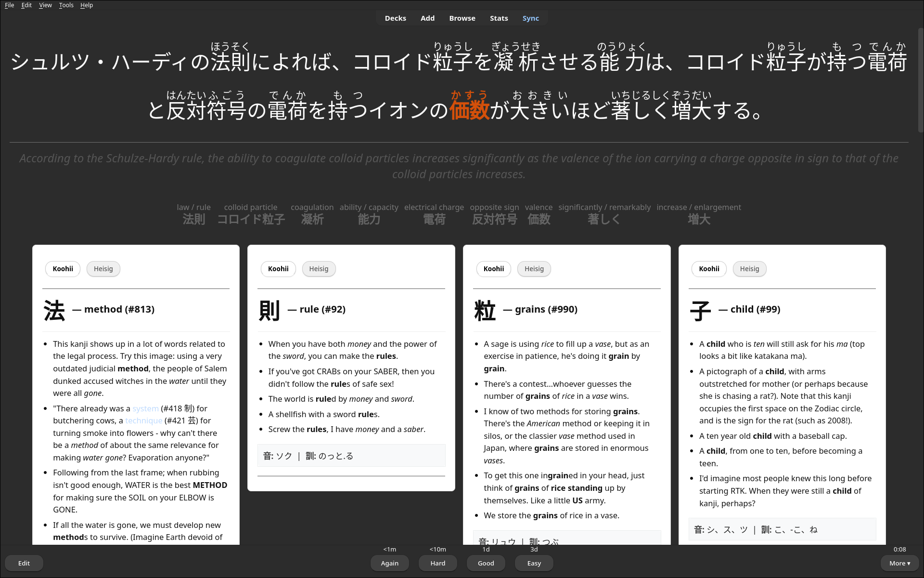Click the Edit button at bottom left

pyautogui.click(x=24, y=563)
